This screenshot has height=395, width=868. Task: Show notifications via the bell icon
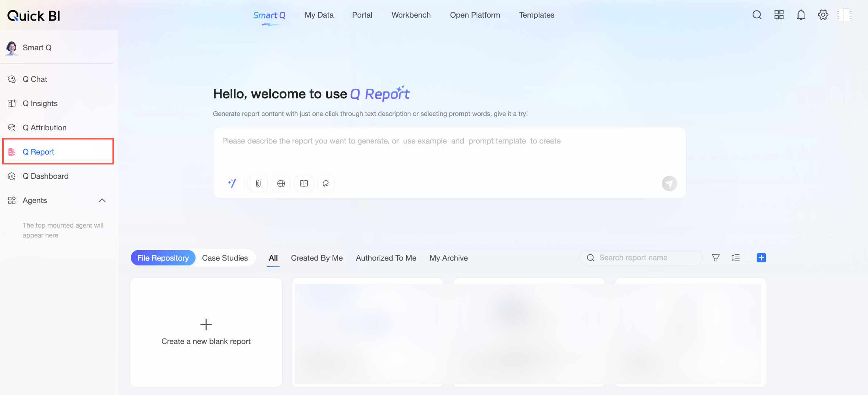[801, 15]
